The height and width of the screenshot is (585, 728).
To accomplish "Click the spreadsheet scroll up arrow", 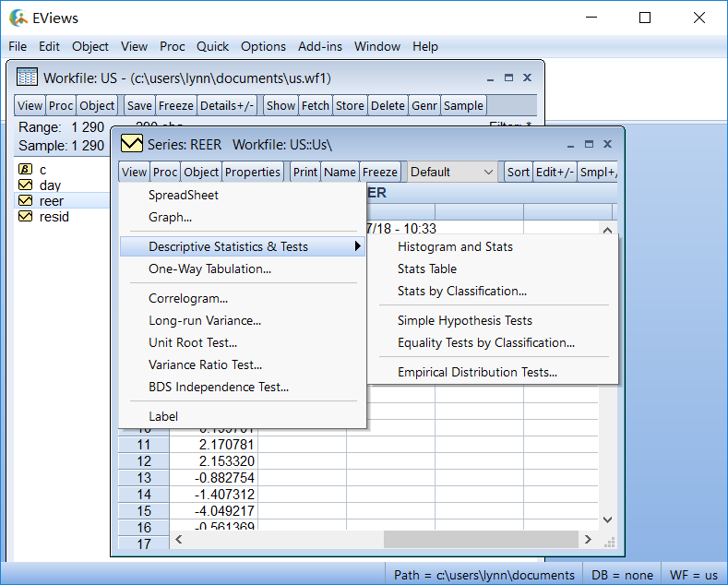I will point(607,230).
